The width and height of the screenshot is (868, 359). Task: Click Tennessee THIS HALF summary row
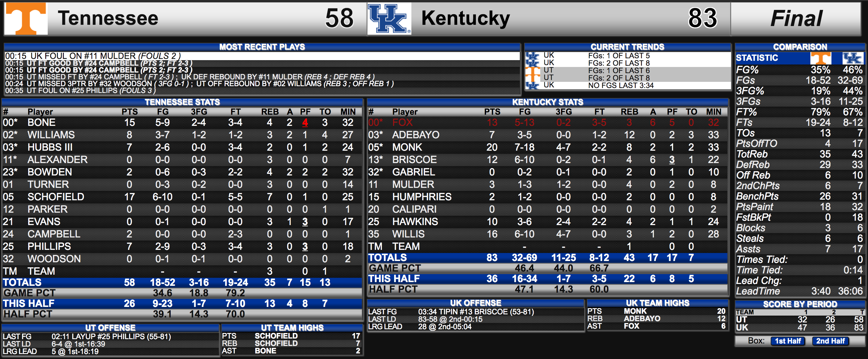pos(182,304)
